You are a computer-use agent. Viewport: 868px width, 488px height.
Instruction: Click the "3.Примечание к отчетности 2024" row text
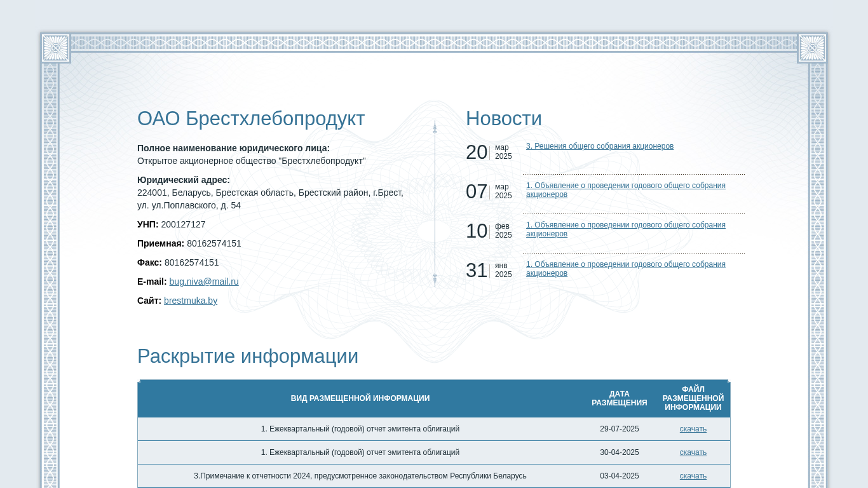(x=360, y=476)
